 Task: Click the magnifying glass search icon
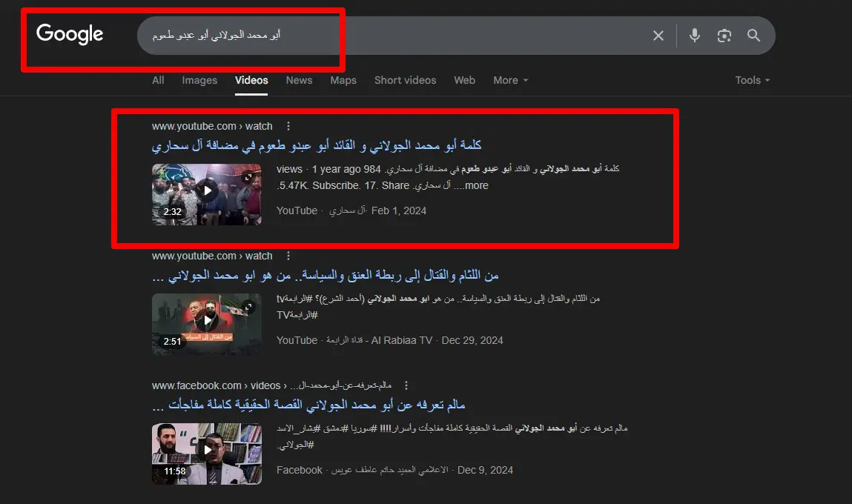pos(753,36)
